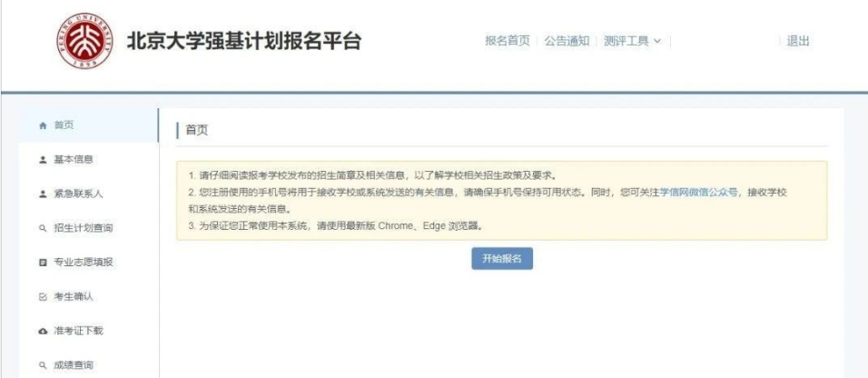Click the magnifier icon beside 成绩查询
The height and width of the screenshot is (378, 868).
[44, 366]
